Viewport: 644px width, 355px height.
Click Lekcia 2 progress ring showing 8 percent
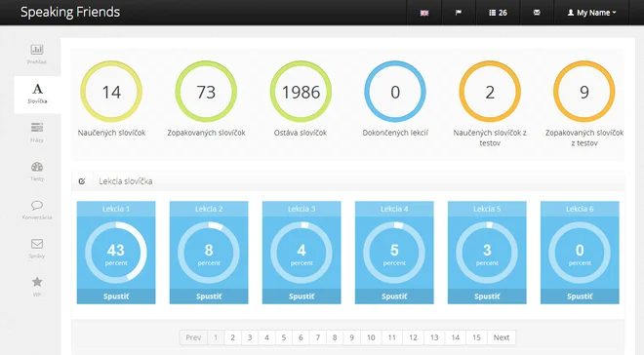209,253
